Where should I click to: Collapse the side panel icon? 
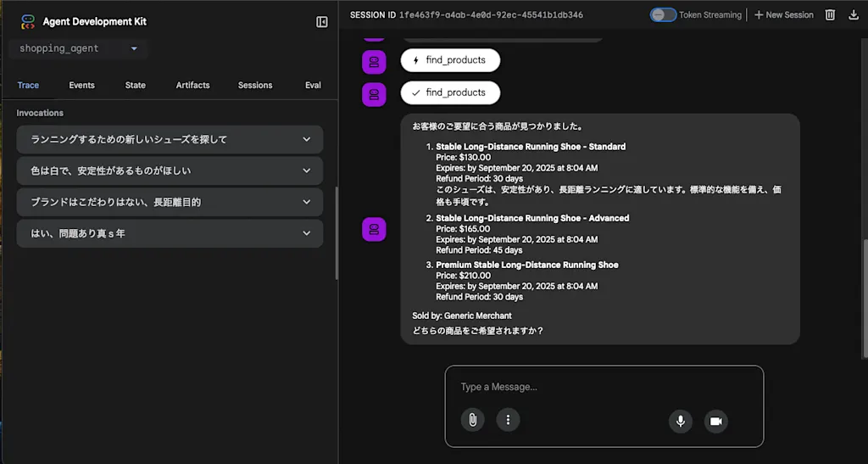321,21
